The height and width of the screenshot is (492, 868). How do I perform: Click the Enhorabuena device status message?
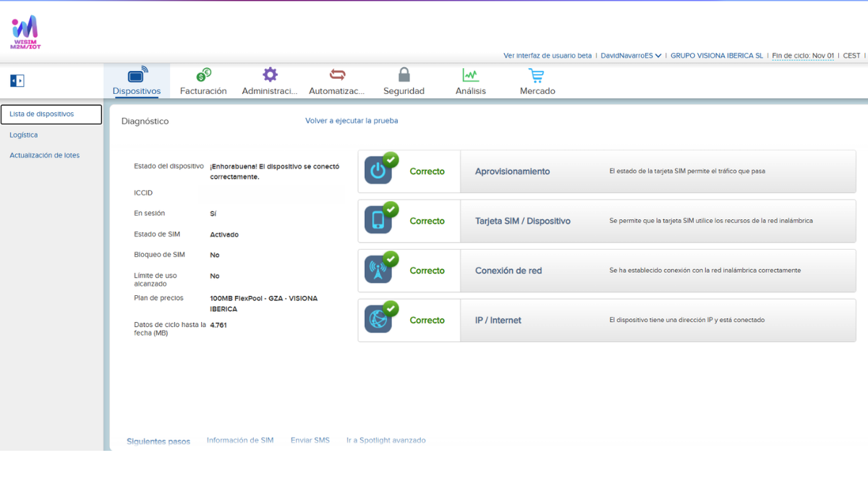click(x=275, y=171)
